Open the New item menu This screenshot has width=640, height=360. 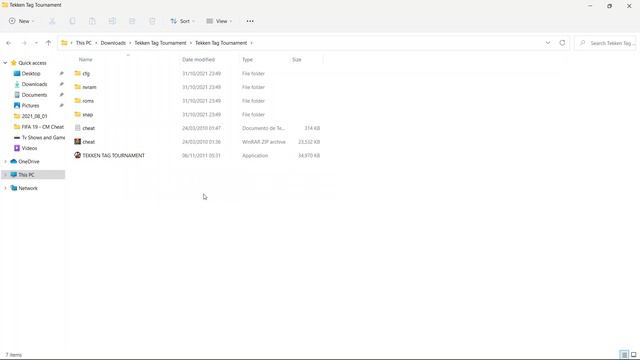click(x=21, y=21)
